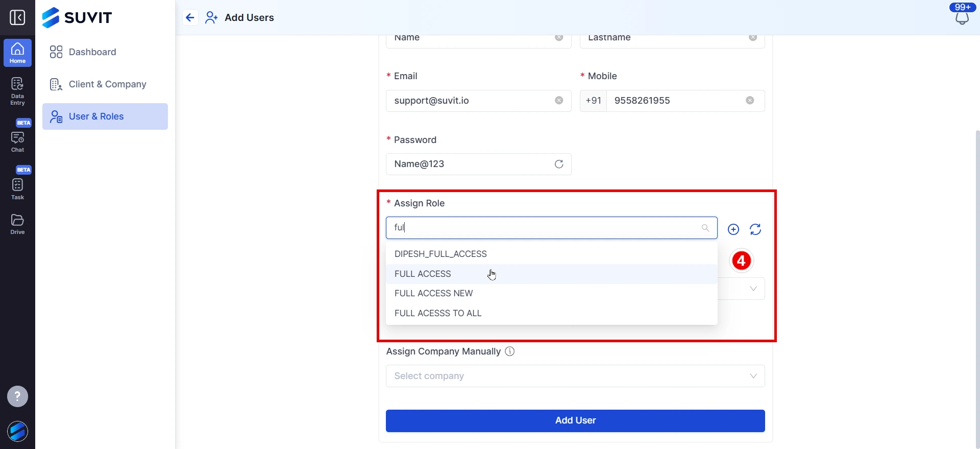Open the notifications bell
This screenshot has width=980, height=449.
click(962, 18)
